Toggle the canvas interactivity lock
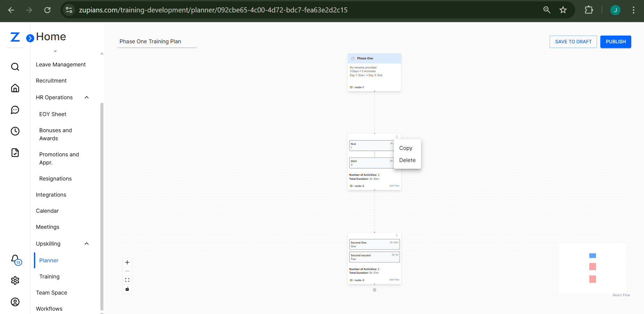 click(127, 289)
